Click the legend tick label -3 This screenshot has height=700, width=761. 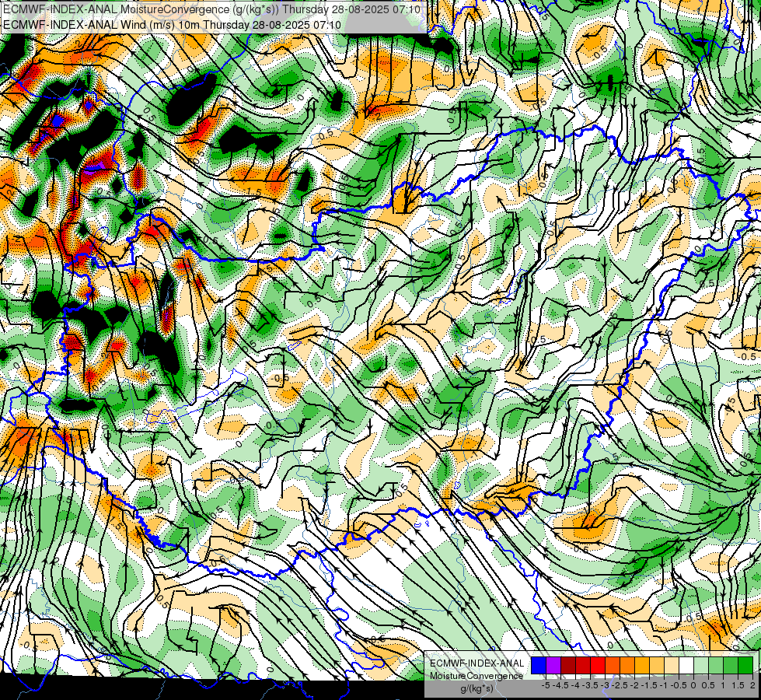tap(606, 685)
